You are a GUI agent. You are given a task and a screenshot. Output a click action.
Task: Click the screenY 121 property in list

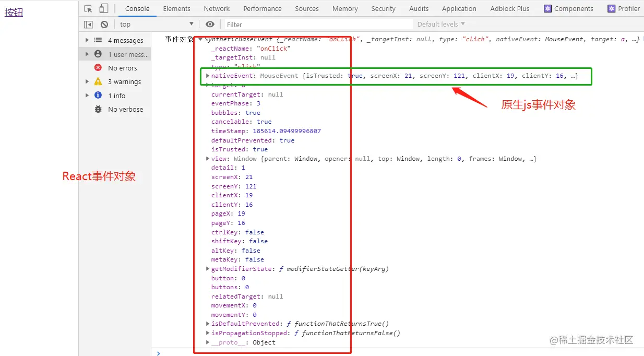point(234,186)
